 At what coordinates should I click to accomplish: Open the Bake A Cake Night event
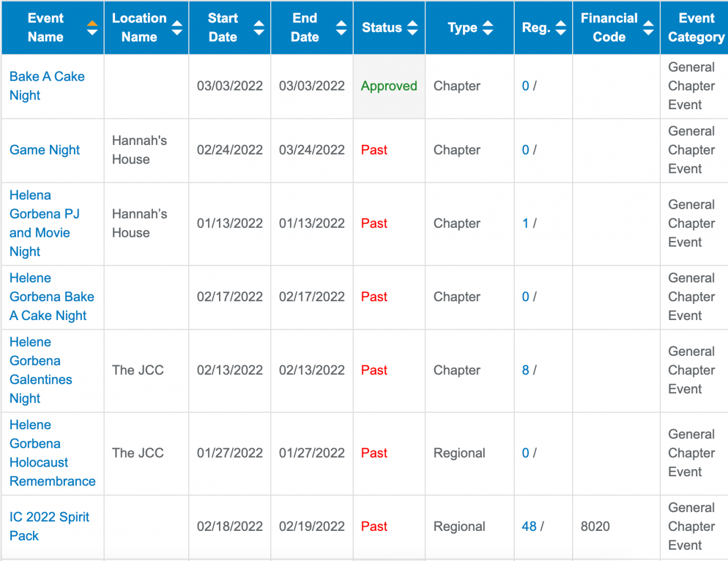coord(47,86)
